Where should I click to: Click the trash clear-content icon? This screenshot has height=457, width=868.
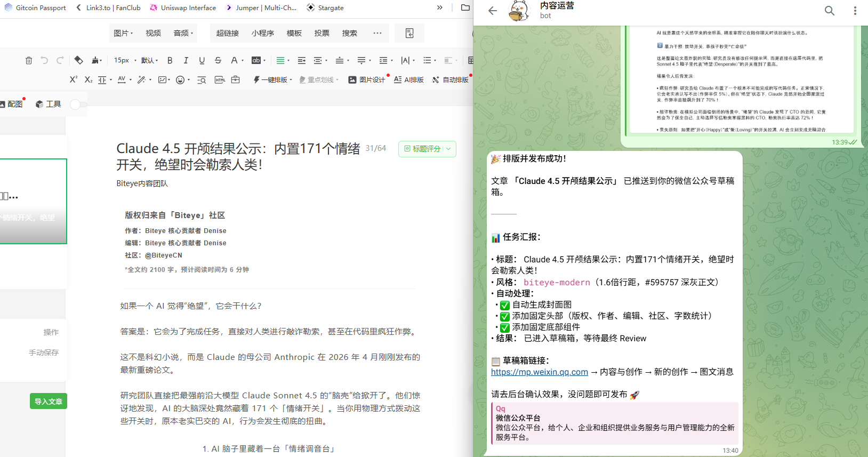[29, 60]
